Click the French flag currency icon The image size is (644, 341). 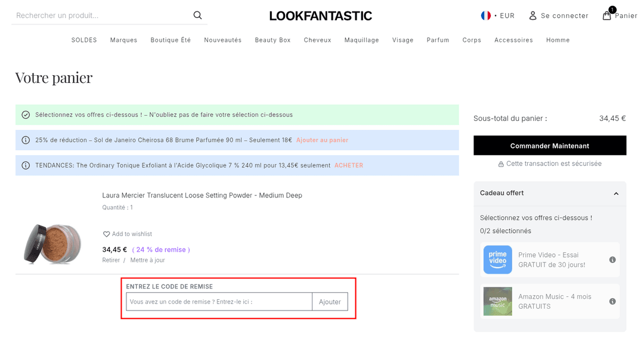point(486,15)
